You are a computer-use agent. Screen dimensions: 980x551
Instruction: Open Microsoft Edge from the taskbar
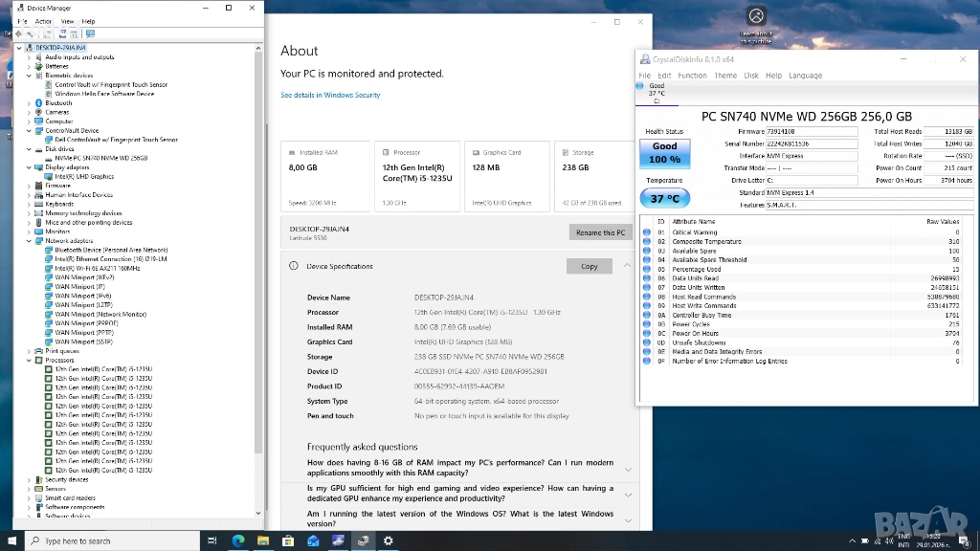click(x=238, y=540)
